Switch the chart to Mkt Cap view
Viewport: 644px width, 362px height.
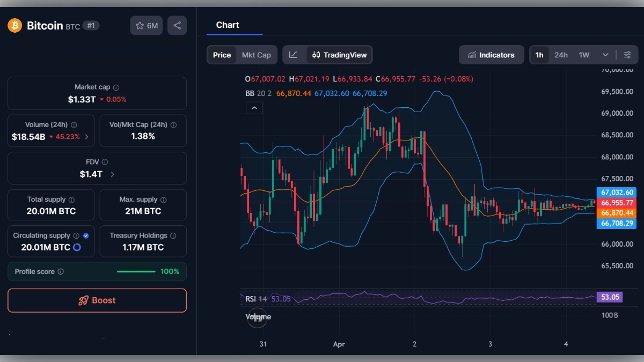256,54
